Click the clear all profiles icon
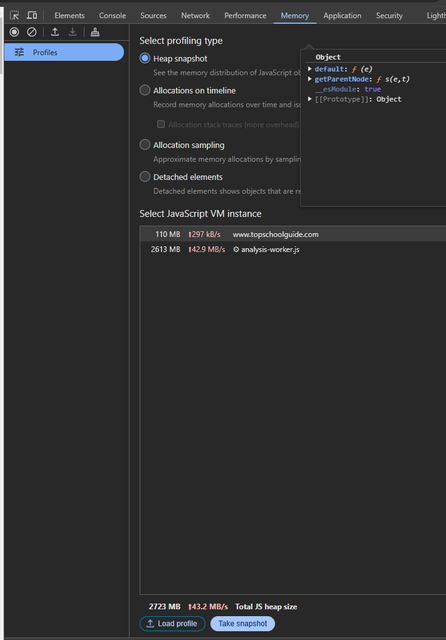Screen dimensions: 446x640 [x=31, y=32]
